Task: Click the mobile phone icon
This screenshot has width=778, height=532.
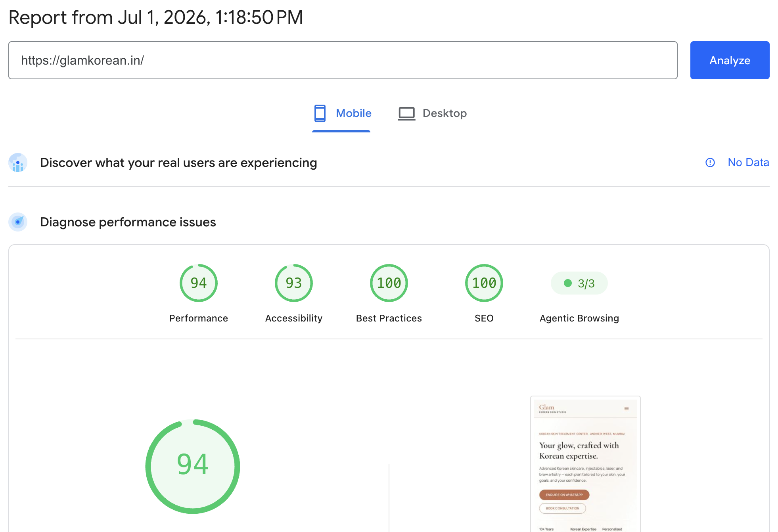Action: point(320,113)
